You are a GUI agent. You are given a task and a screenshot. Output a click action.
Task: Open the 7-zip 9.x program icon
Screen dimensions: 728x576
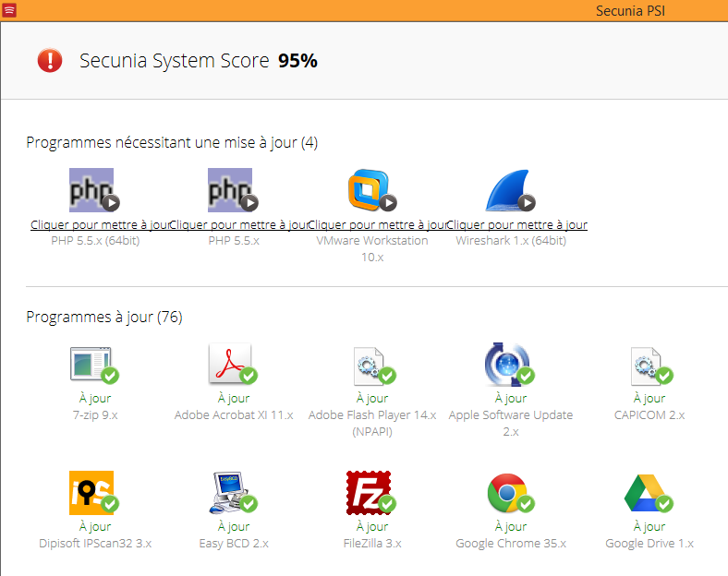(93, 365)
